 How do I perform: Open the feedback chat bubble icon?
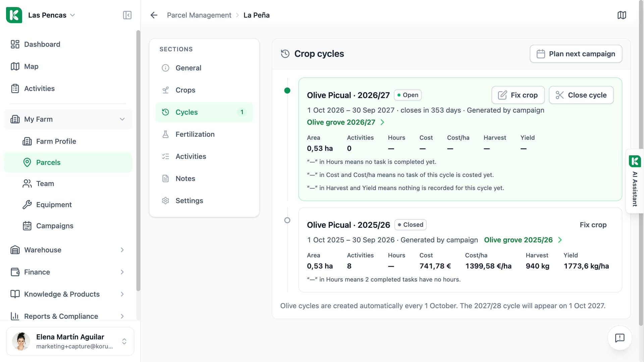pos(620,338)
